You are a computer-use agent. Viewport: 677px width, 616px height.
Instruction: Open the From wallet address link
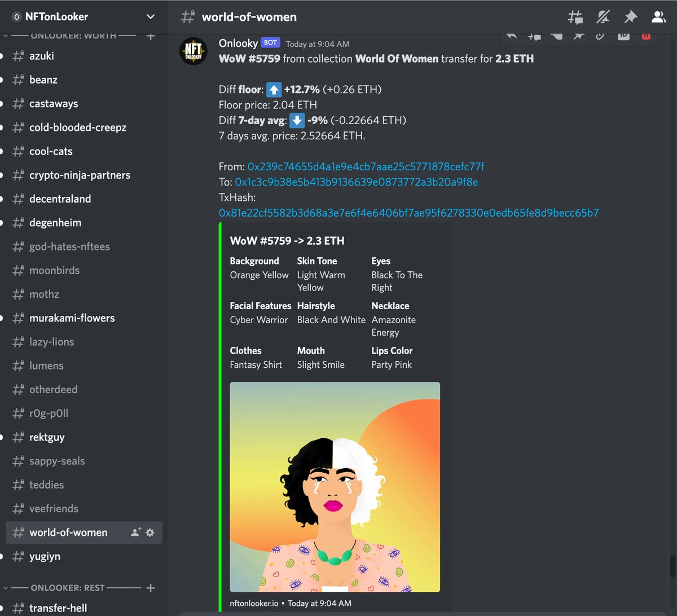coord(366,166)
